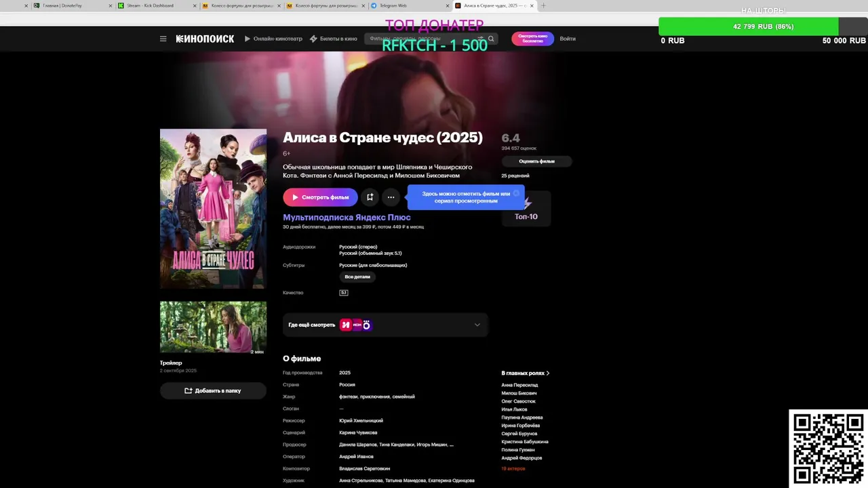Click Смотреть кино бесплатно button
Image resolution: width=868 pixels, height=488 pixels.
[532, 39]
